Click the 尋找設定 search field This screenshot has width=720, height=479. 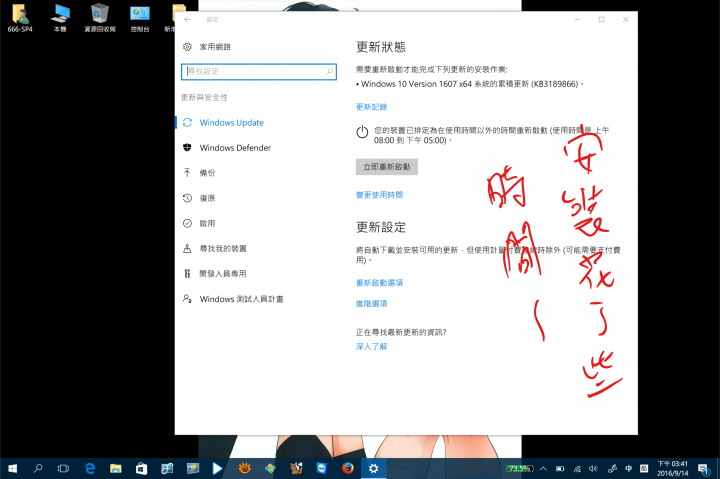259,72
